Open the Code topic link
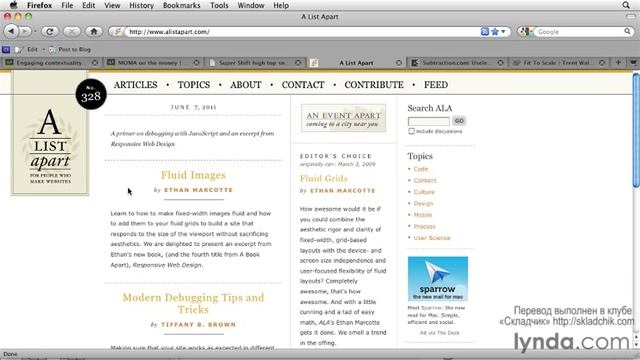 (421, 169)
